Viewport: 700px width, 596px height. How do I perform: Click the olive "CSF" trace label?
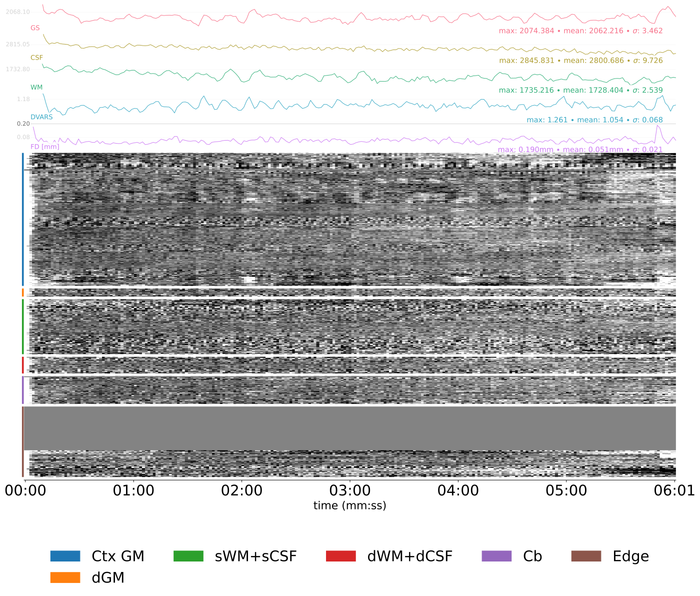36,58
